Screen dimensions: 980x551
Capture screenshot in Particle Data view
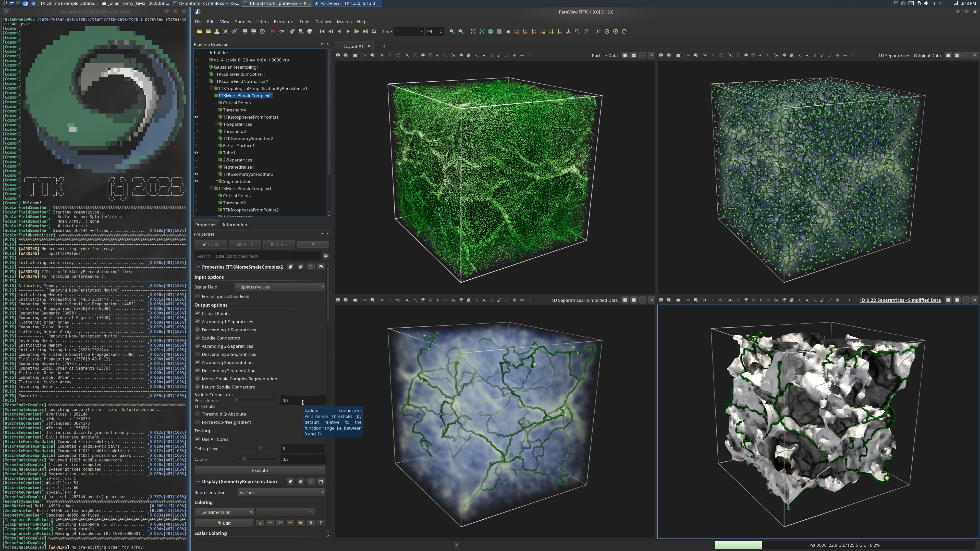click(x=355, y=56)
